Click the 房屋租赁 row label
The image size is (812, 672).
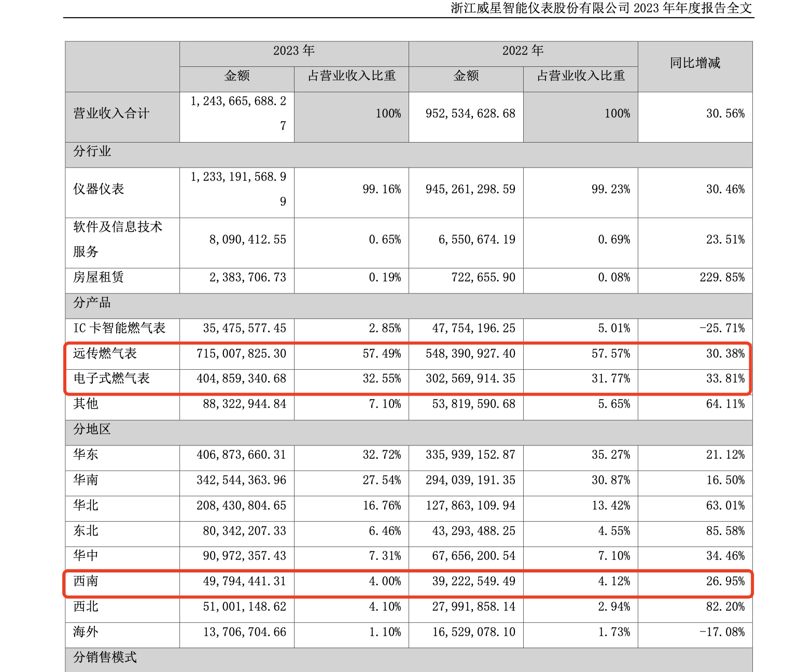pyautogui.click(x=99, y=277)
